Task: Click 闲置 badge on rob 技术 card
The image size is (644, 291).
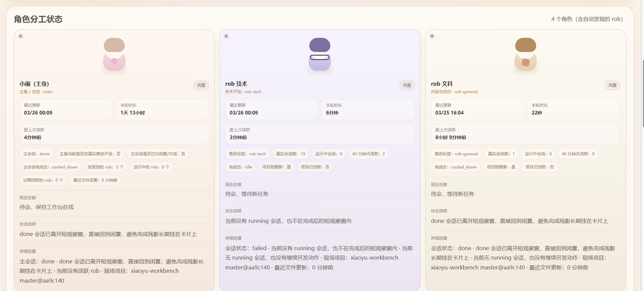Action: point(407,85)
